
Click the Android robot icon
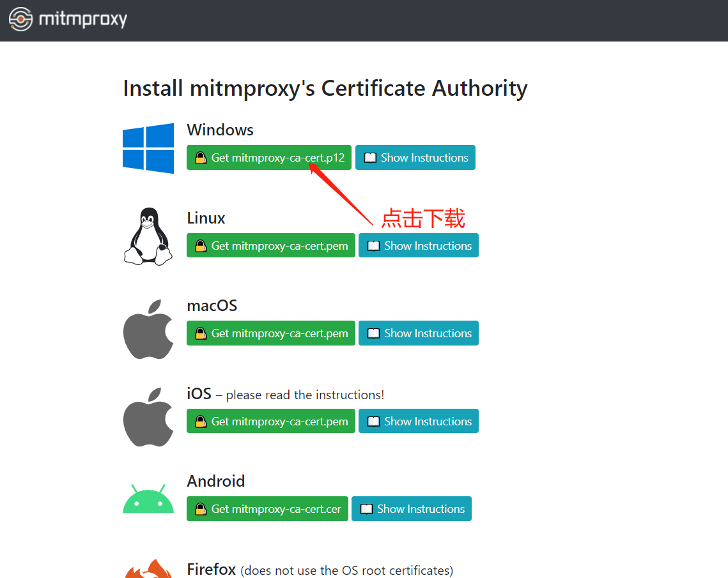[148, 499]
